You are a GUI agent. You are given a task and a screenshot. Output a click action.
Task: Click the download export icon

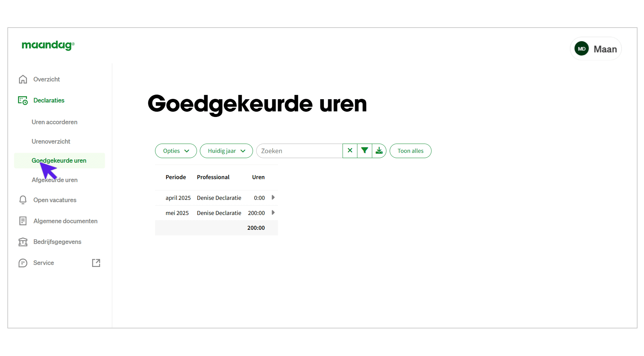379,151
